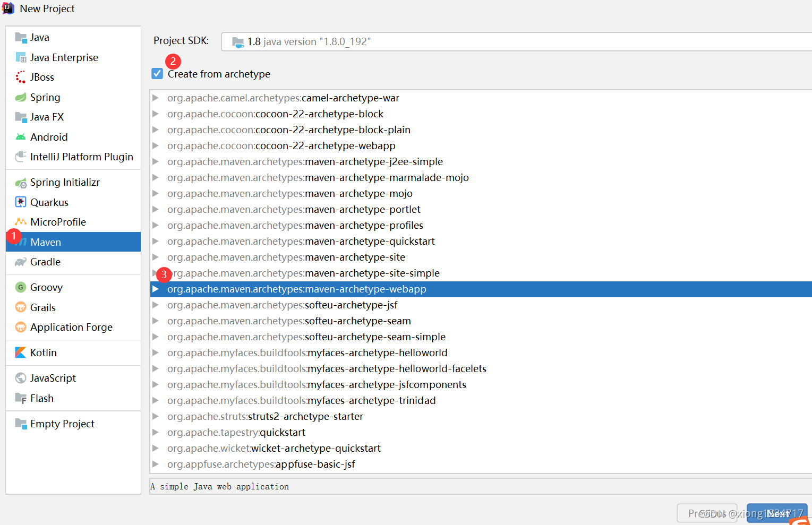This screenshot has width=812, height=525.
Task: Select maven-archetype-marmalade-mojo archetype
Action: pyautogui.click(x=481, y=177)
